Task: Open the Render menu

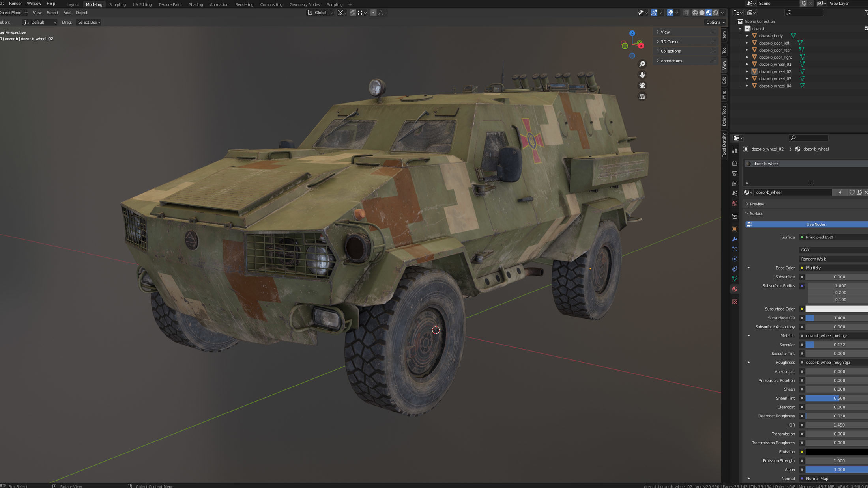Action: (15, 4)
